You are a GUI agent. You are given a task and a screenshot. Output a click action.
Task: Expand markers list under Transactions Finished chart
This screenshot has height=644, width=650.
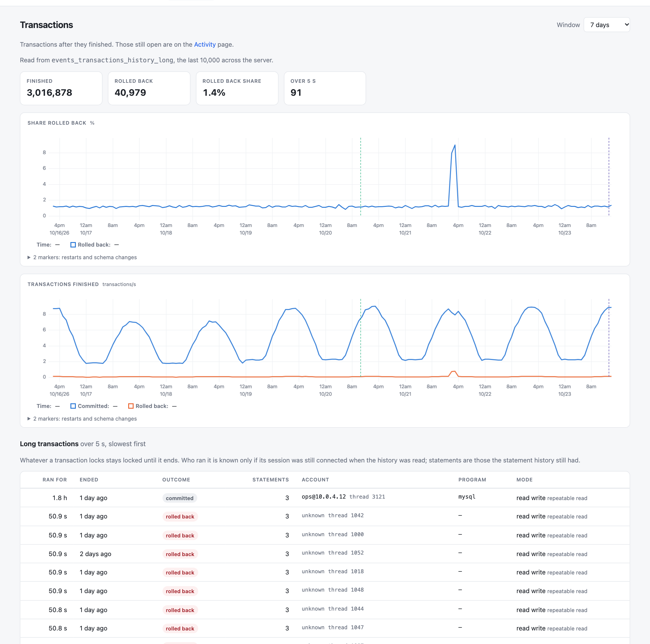pyautogui.click(x=82, y=418)
